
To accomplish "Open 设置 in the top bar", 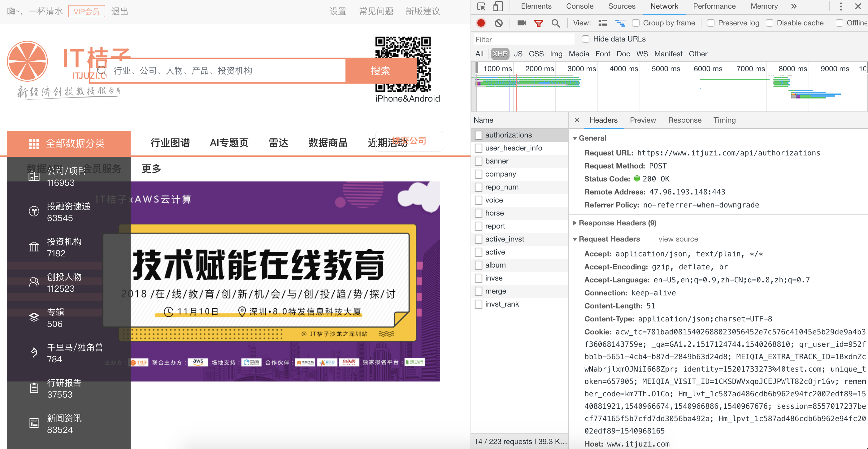I will click(338, 11).
